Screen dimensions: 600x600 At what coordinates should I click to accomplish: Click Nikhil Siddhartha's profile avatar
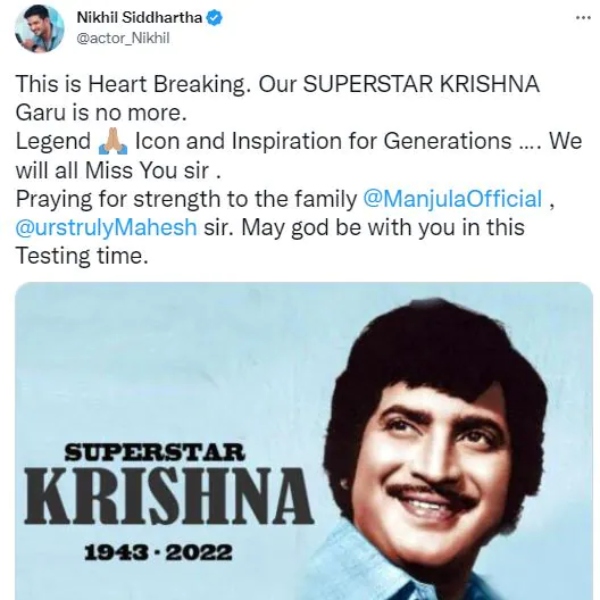(x=39, y=28)
